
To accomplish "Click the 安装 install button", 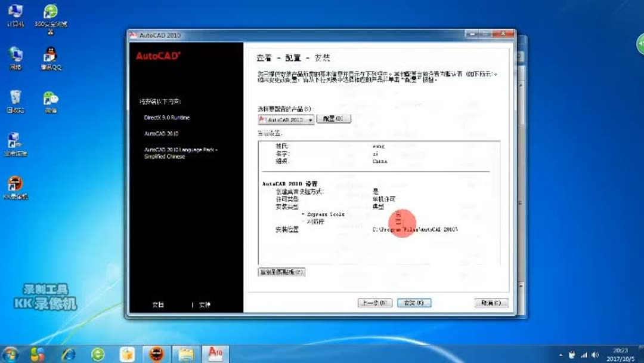I will [414, 303].
